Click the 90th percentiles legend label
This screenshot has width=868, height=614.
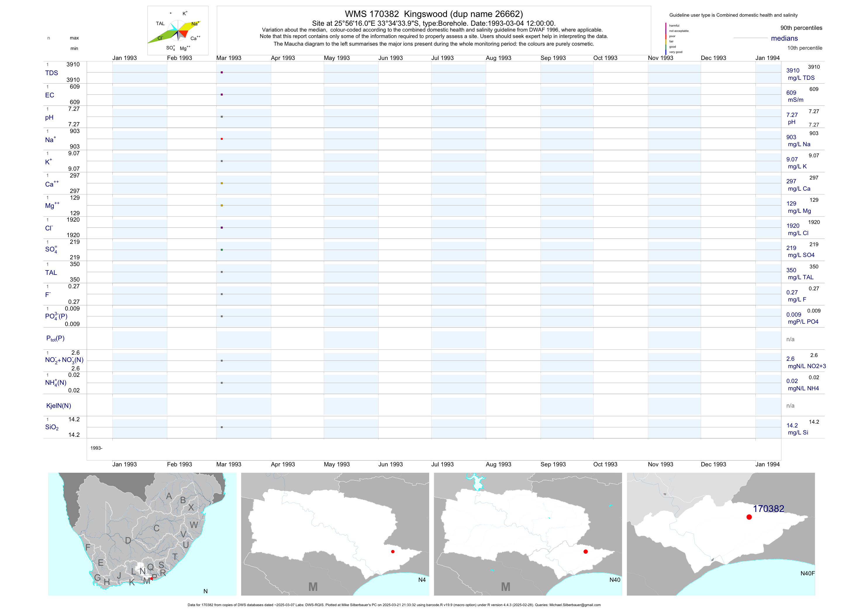pos(801,28)
